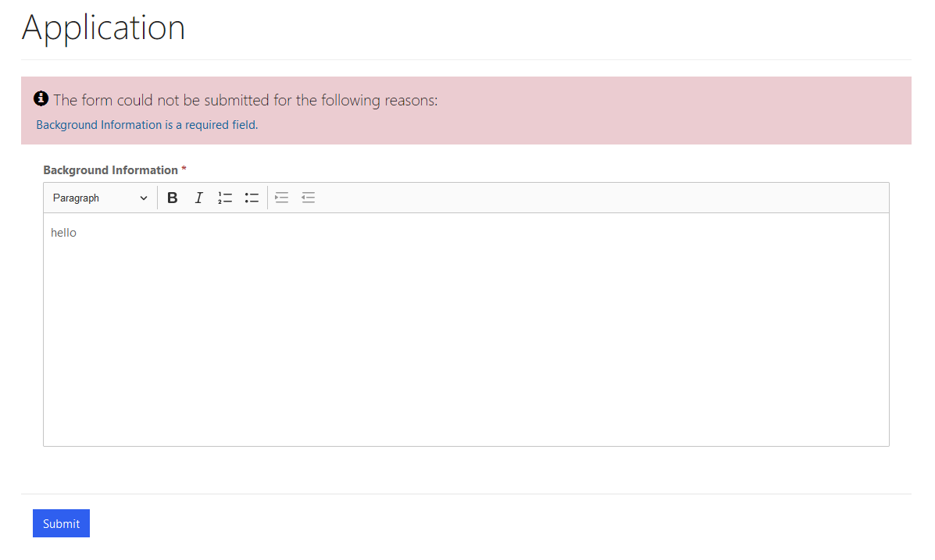Click the chevron arrow beside Paragraph
The image size is (935, 560).
pos(143,198)
